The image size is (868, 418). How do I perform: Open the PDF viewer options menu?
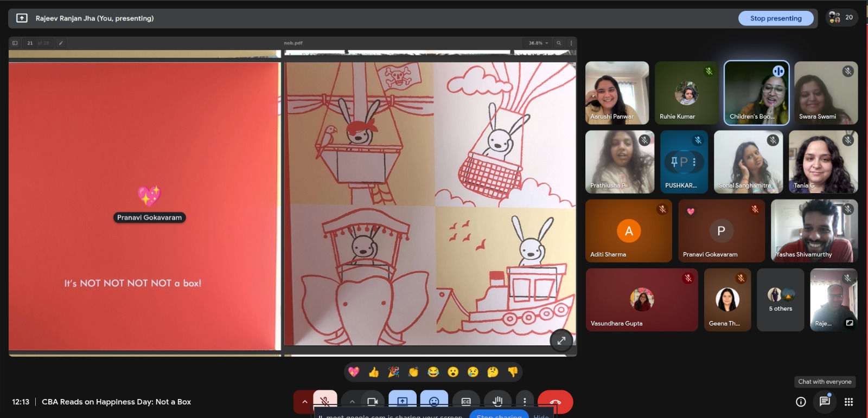point(571,43)
